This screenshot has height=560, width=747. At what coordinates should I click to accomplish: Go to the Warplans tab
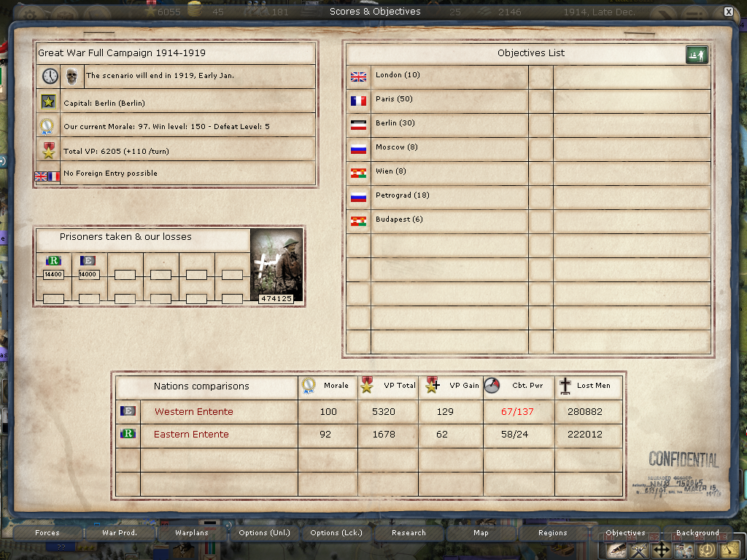click(x=192, y=533)
